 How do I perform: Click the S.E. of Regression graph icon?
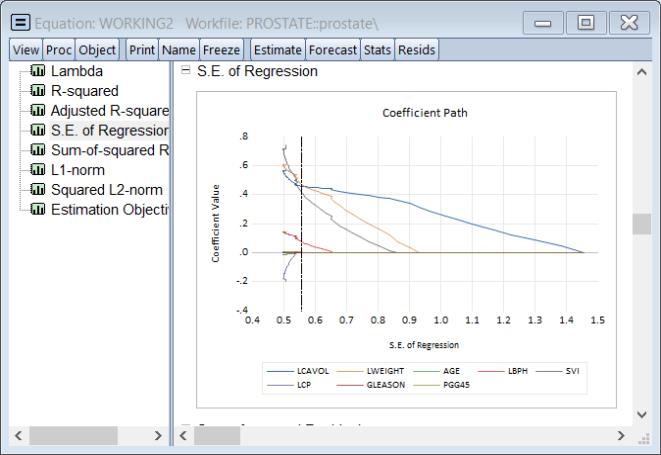tap(39, 130)
